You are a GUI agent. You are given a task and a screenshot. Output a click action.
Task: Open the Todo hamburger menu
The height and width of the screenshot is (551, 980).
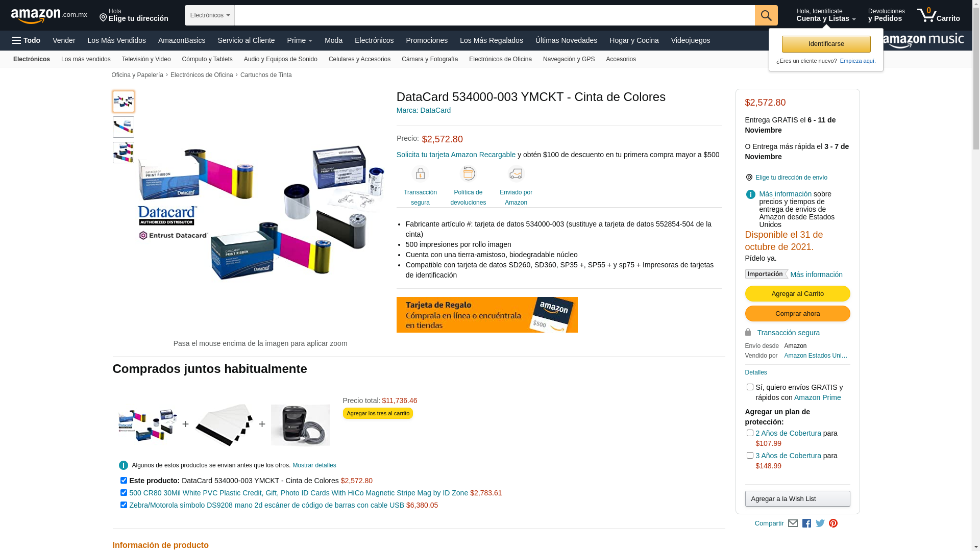tap(27, 40)
